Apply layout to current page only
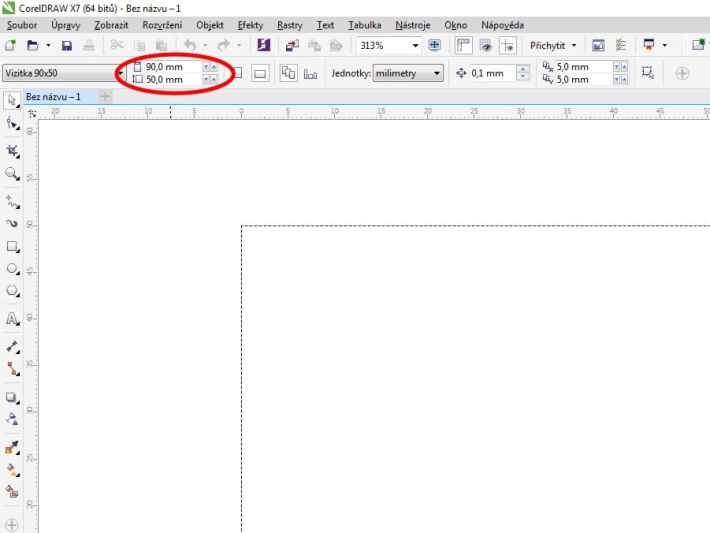Image resolution: width=710 pixels, height=533 pixels. (310, 73)
